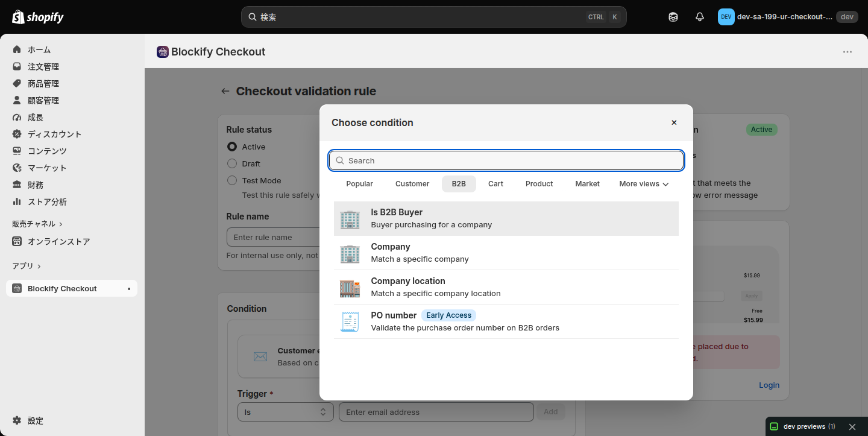Open the Sidekick assistant icon in top bar

pyautogui.click(x=673, y=17)
